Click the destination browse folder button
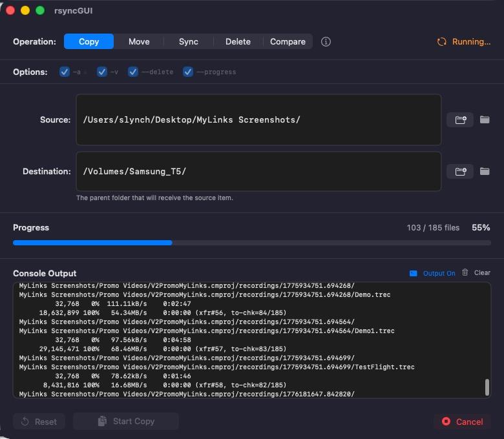This screenshot has height=439, width=504. point(460,172)
